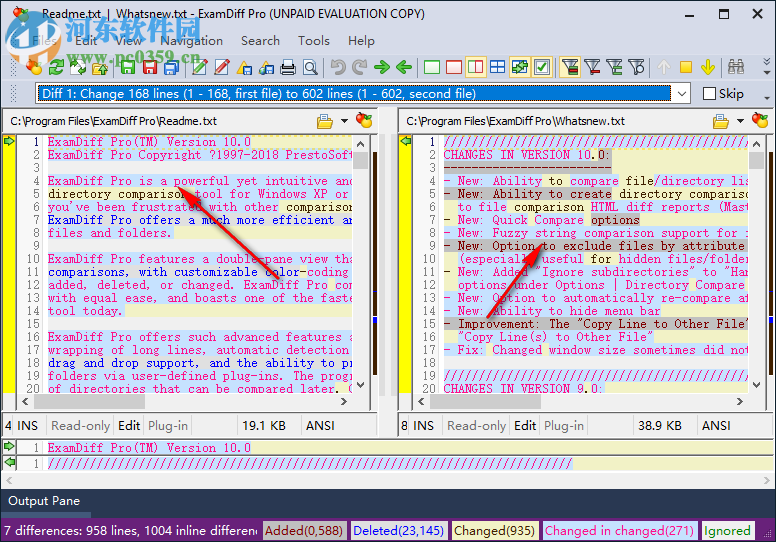Click the Changed in changed(271) legend
This screenshot has height=542, width=776.
coord(620,531)
